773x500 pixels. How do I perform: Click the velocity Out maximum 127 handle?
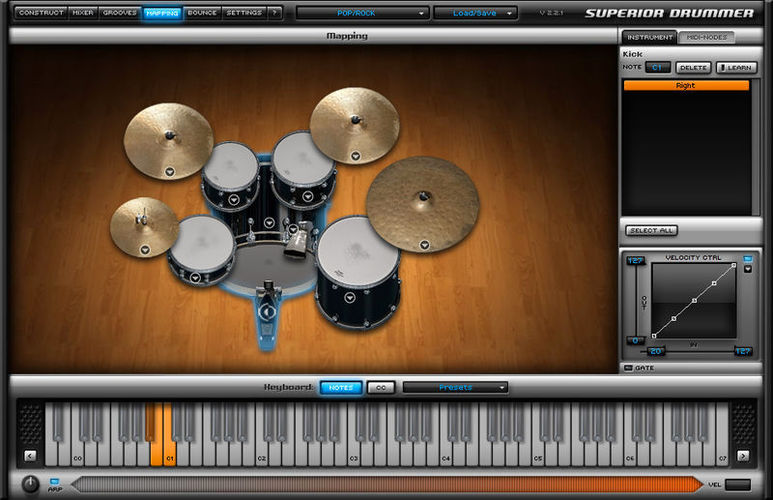point(635,260)
